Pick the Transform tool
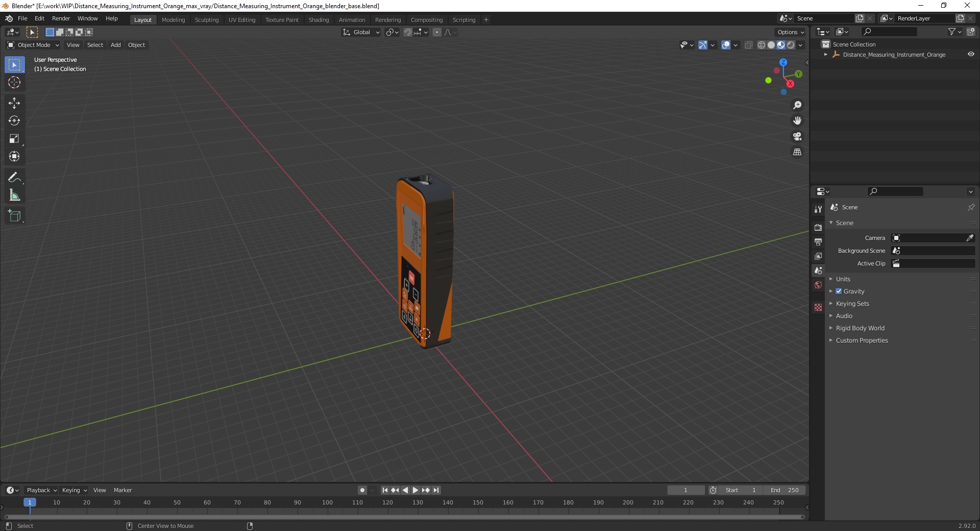 coord(14,157)
